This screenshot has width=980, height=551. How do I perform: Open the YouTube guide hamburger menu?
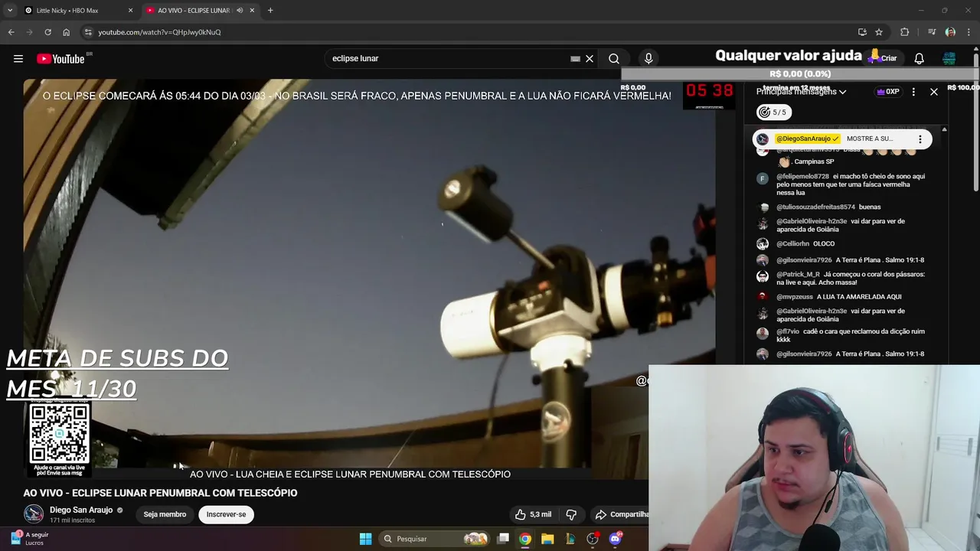click(18, 58)
